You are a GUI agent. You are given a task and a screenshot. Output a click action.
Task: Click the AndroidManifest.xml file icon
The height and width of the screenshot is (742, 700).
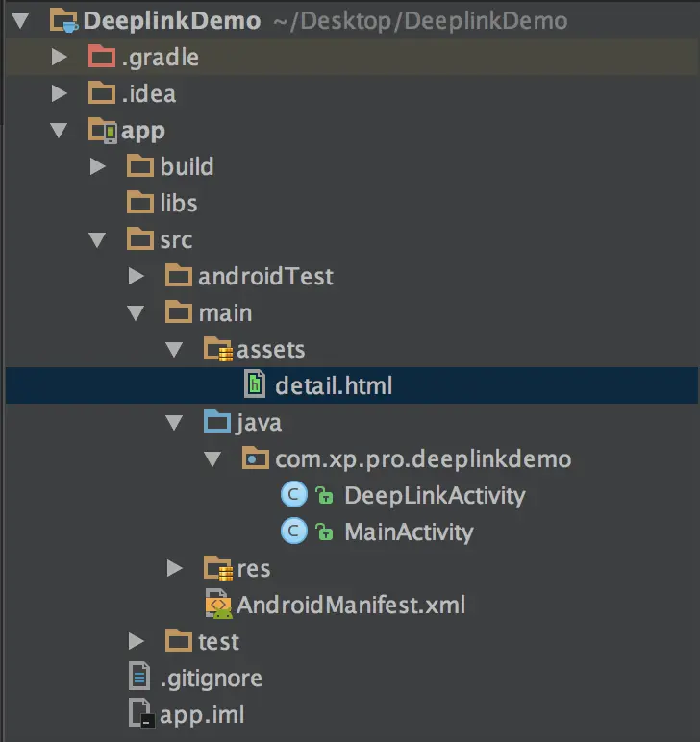218,604
